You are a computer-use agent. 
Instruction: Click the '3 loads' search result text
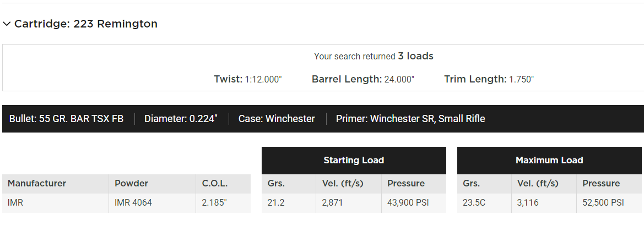coord(415,56)
